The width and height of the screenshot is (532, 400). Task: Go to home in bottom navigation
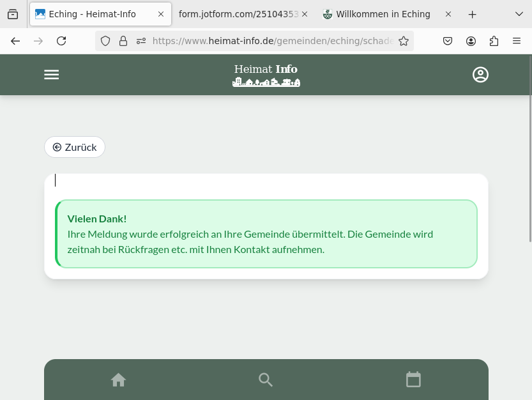[118, 380]
